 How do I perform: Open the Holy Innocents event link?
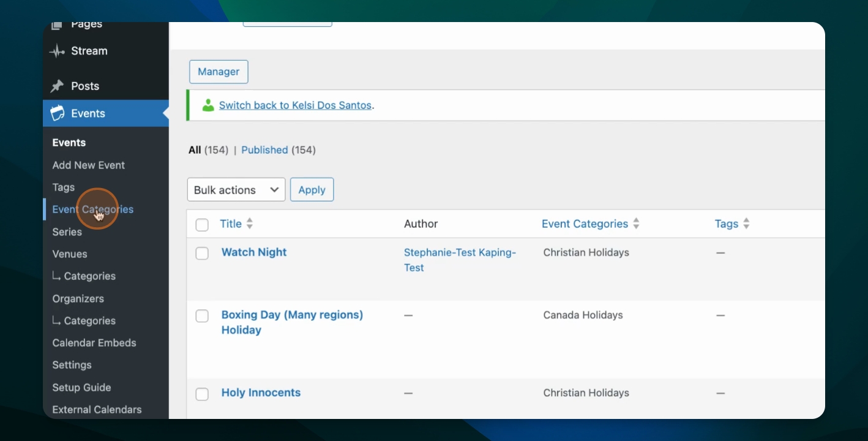[x=261, y=393]
